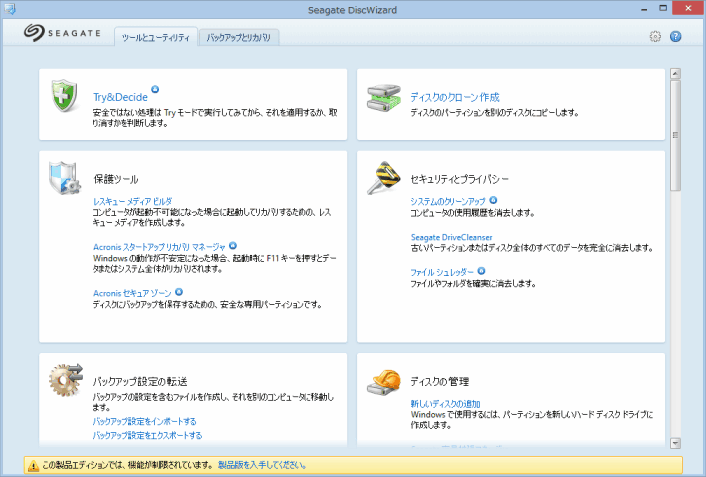
Task: Switch to バックアップとリカバリ tab
Action: 239,37
